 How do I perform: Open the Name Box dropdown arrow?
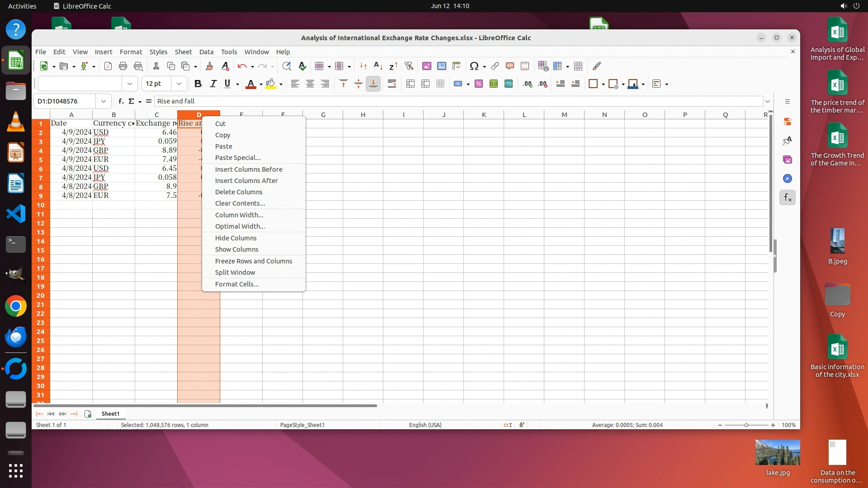tap(104, 101)
